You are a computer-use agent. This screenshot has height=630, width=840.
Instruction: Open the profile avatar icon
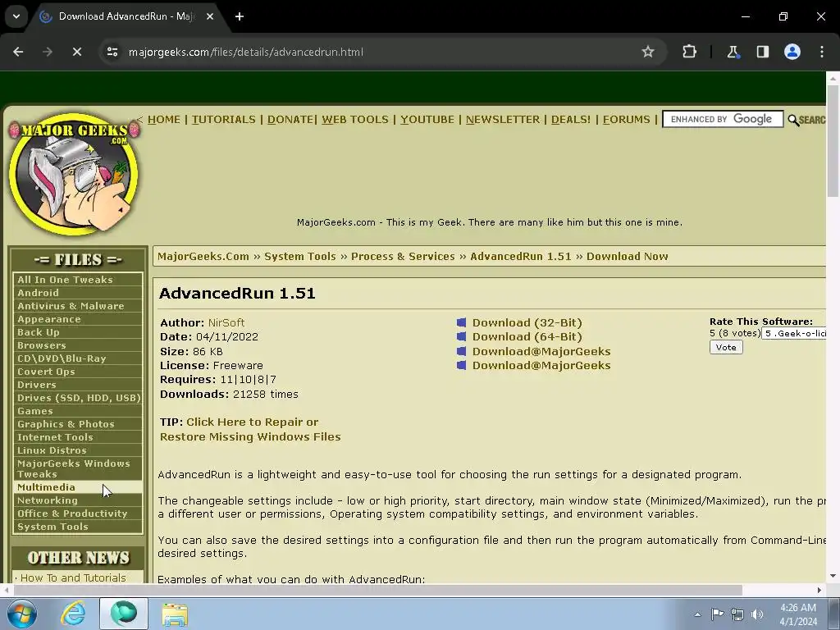tap(792, 52)
